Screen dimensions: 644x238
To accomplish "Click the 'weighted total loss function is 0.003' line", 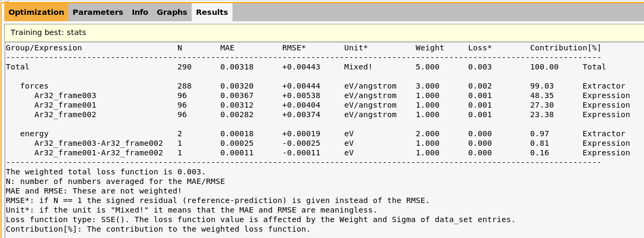I will pyautogui.click(x=105, y=172).
